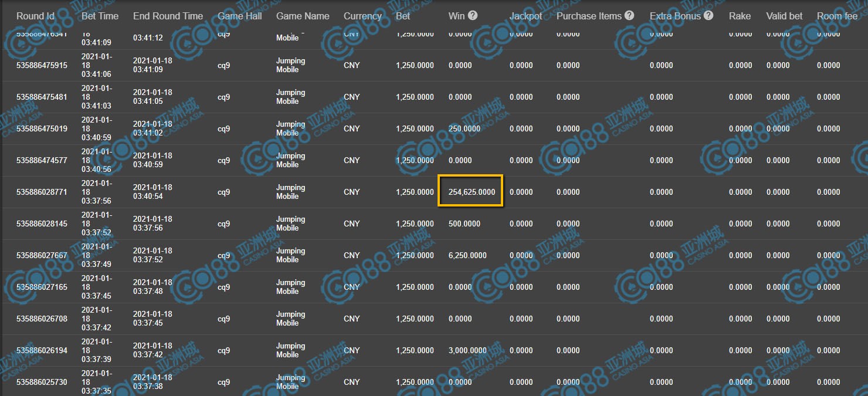The image size is (868, 396).
Task: Click end round time 2021-01-18 03:40:59
Action: pyautogui.click(x=152, y=160)
